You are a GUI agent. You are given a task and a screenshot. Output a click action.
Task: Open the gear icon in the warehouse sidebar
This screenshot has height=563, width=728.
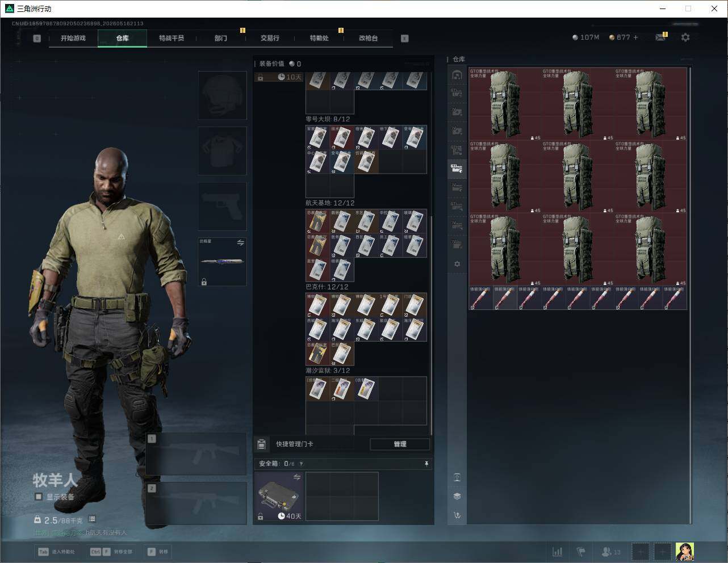(x=457, y=264)
